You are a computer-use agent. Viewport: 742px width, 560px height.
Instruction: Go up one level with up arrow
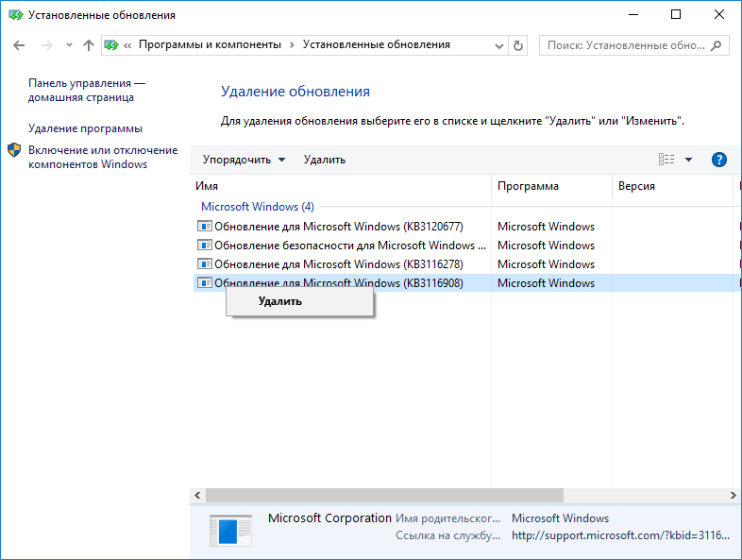[x=89, y=45]
